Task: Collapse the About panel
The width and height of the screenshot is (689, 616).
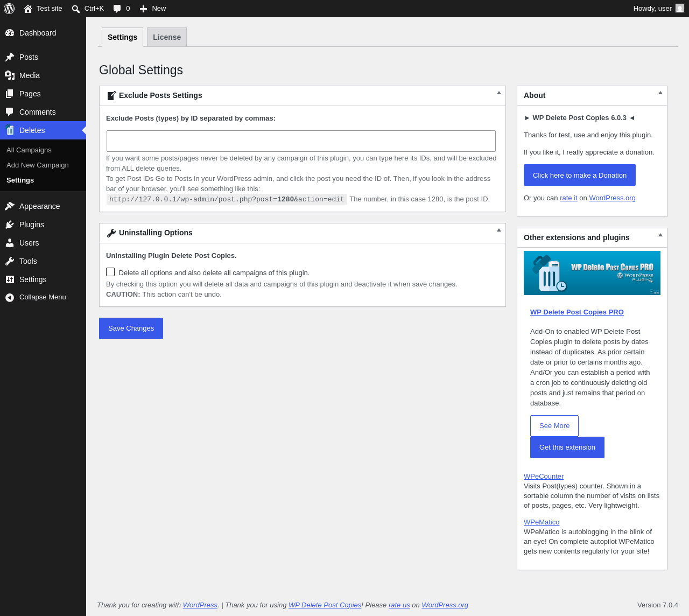Action: pos(660,93)
